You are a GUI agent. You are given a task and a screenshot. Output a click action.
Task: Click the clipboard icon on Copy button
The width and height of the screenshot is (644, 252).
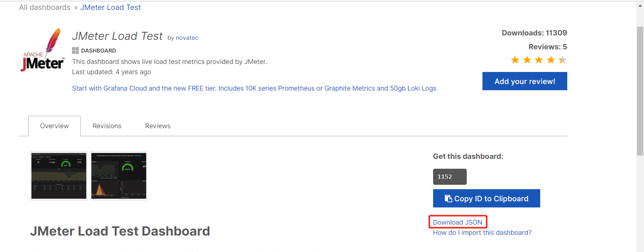pyautogui.click(x=448, y=198)
